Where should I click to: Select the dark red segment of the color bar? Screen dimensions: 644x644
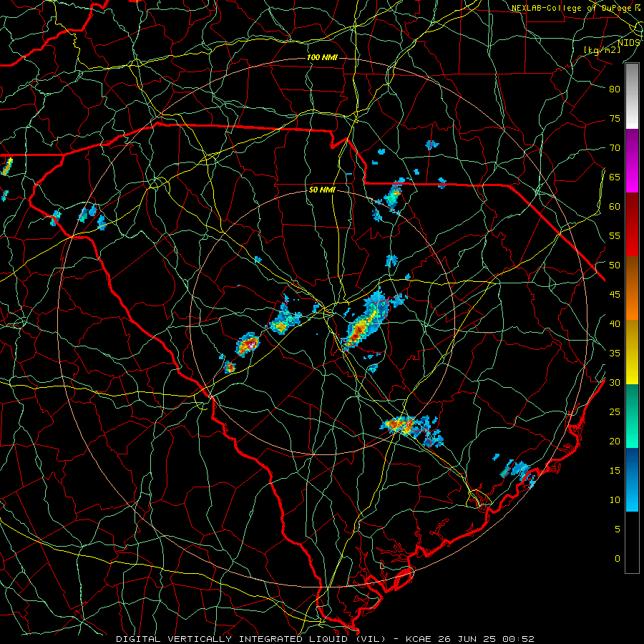632,225
